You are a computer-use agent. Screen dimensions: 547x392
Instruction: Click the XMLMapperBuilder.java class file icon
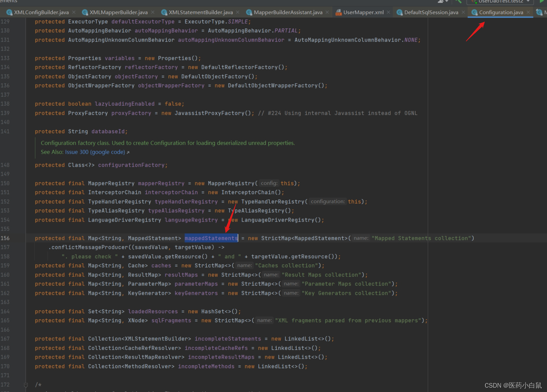click(85, 12)
